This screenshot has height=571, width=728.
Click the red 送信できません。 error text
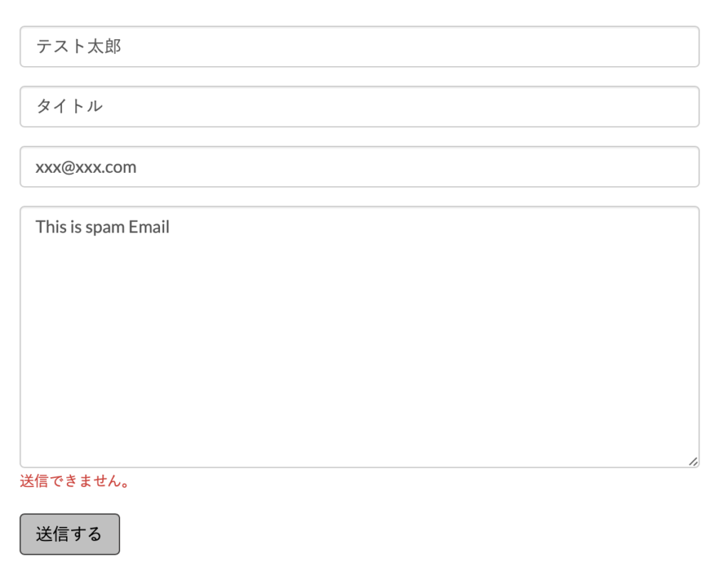[75, 481]
